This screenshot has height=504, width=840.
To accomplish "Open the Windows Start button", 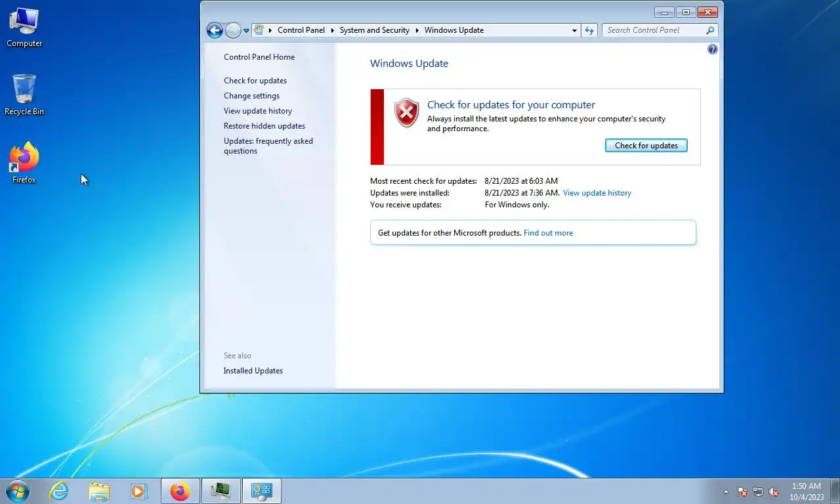I will point(18,490).
